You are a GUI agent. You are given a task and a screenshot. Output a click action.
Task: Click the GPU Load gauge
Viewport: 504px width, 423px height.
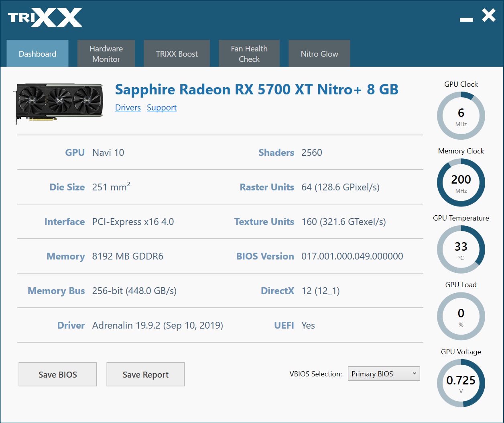tap(461, 316)
